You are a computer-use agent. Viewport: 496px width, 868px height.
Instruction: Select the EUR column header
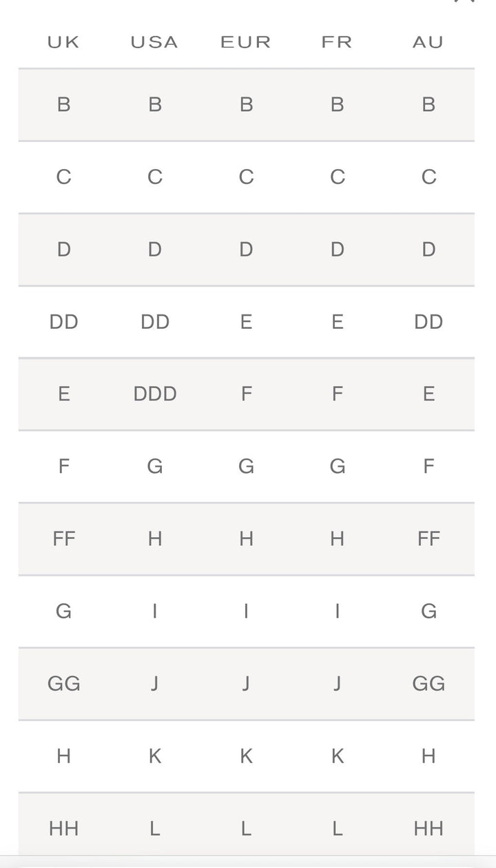point(246,43)
